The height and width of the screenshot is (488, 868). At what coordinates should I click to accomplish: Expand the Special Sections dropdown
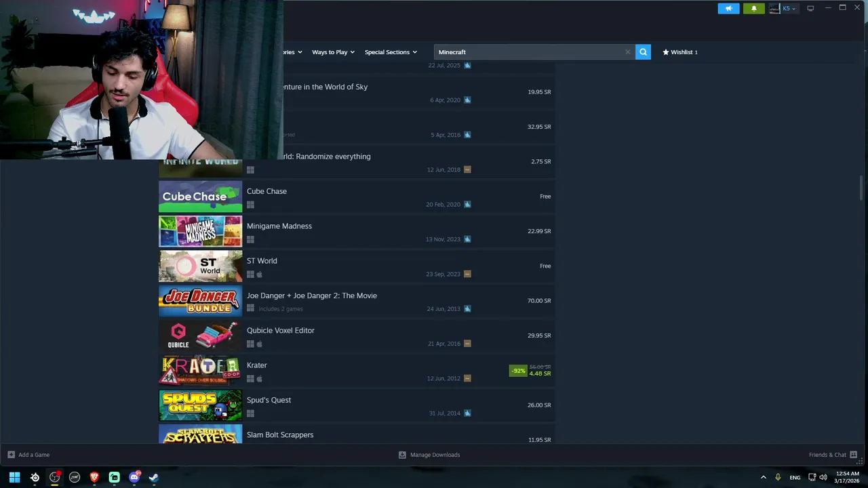click(391, 52)
